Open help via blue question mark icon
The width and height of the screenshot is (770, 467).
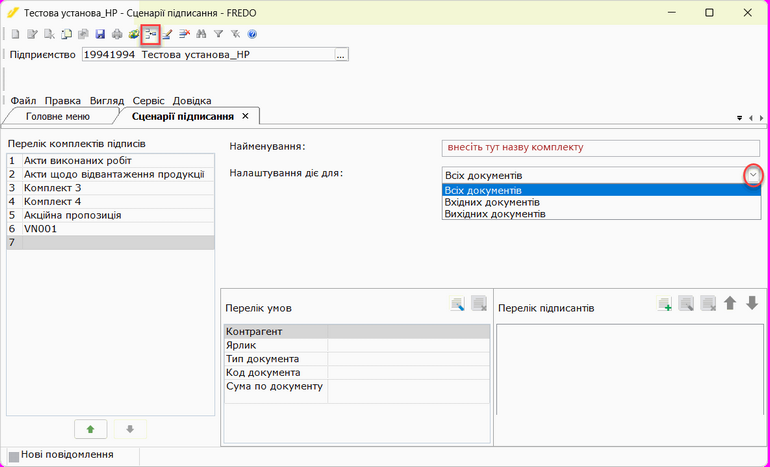click(252, 34)
